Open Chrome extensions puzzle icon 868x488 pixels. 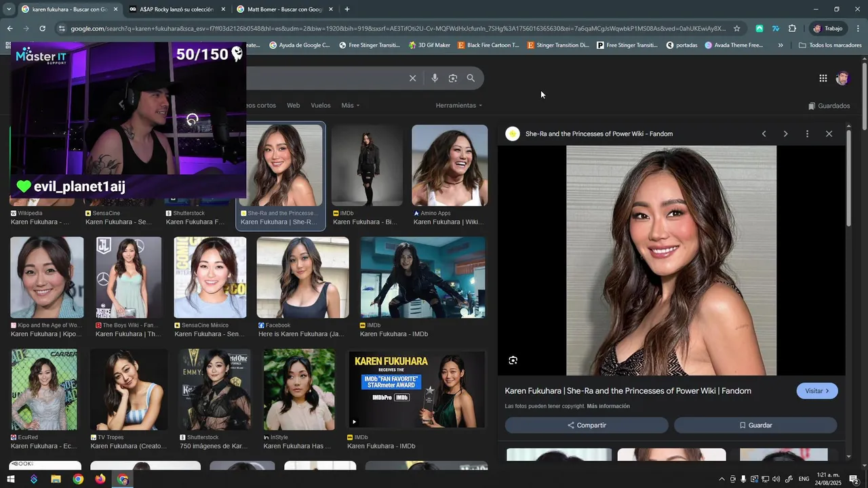click(792, 28)
